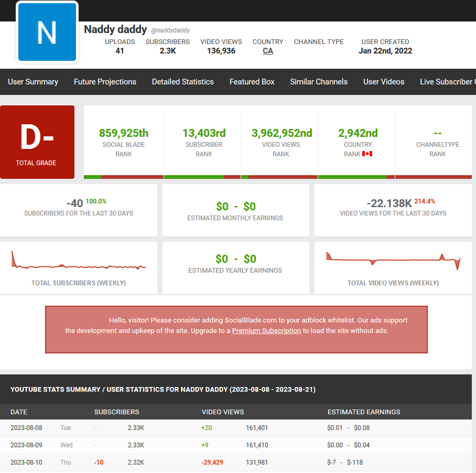Click the YouTube Stats Summary heading
Image resolution: width=476 pixels, height=473 pixels.
coord(163,390)
